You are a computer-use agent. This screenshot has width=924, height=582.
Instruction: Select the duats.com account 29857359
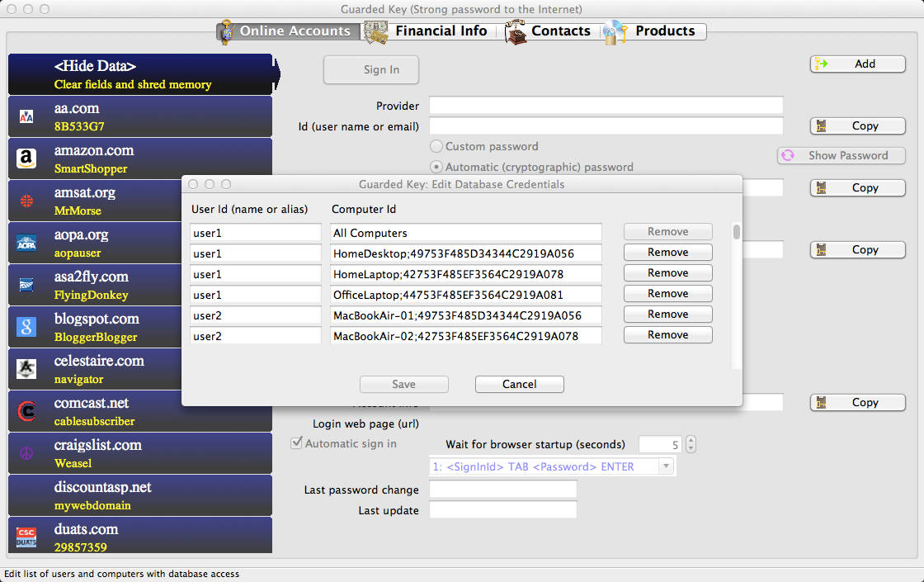(140, 536)
